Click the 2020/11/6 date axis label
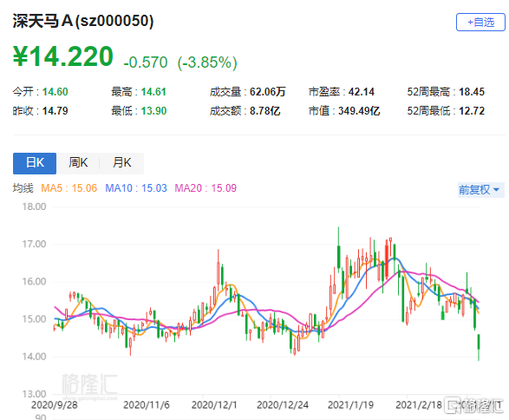This screenshot has width=509, height=420. click(x=147, y=404)
